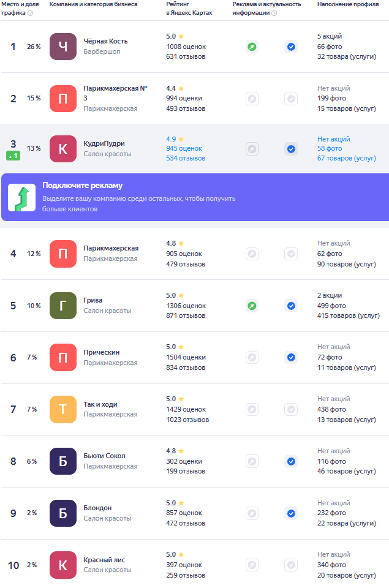The width and height of the screenshot is (389, 588).
Task: Click the green arrow icon in the ad banner
Action: click(x=21, y=197)
